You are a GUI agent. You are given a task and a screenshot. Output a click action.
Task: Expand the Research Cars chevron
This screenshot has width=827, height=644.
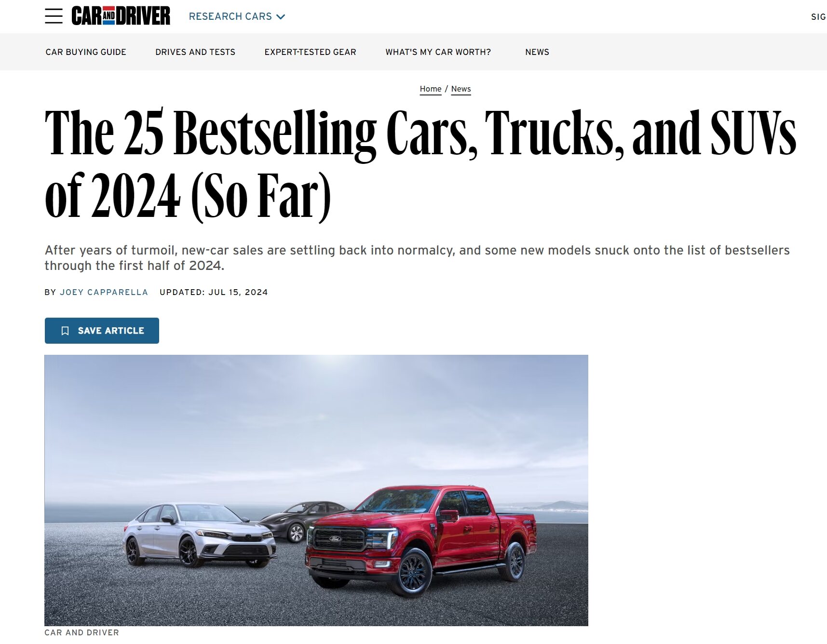coord(281,17)
